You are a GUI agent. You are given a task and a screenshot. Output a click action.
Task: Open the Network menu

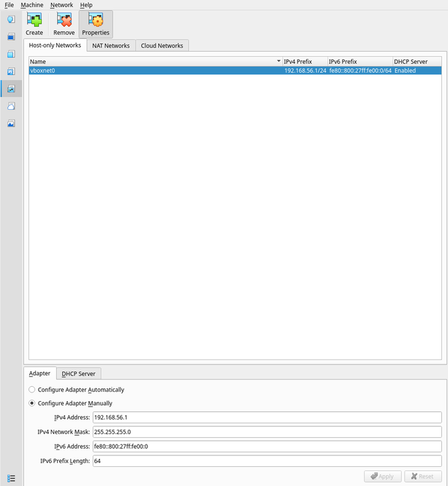click(61, 5)
